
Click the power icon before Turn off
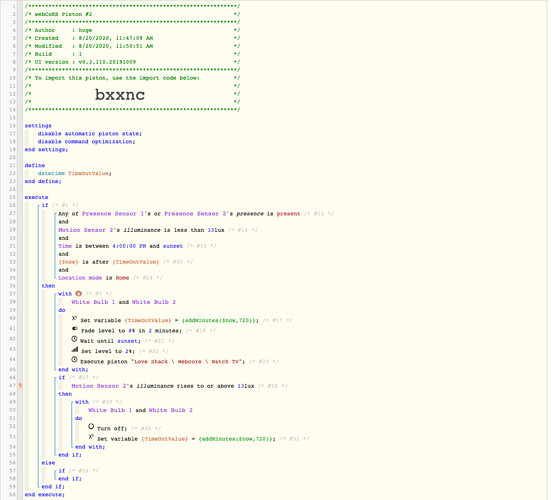(x=91, y=427)
